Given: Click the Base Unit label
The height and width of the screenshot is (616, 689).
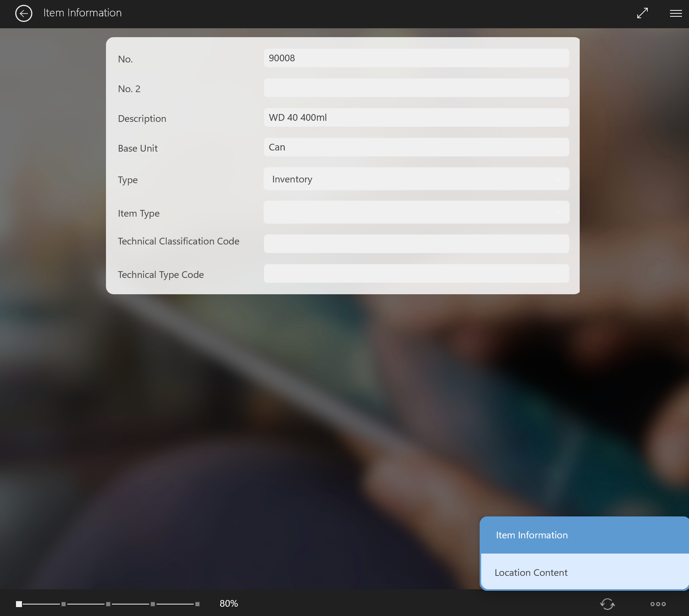Looking at the screenshot, I should click(138, 148).
